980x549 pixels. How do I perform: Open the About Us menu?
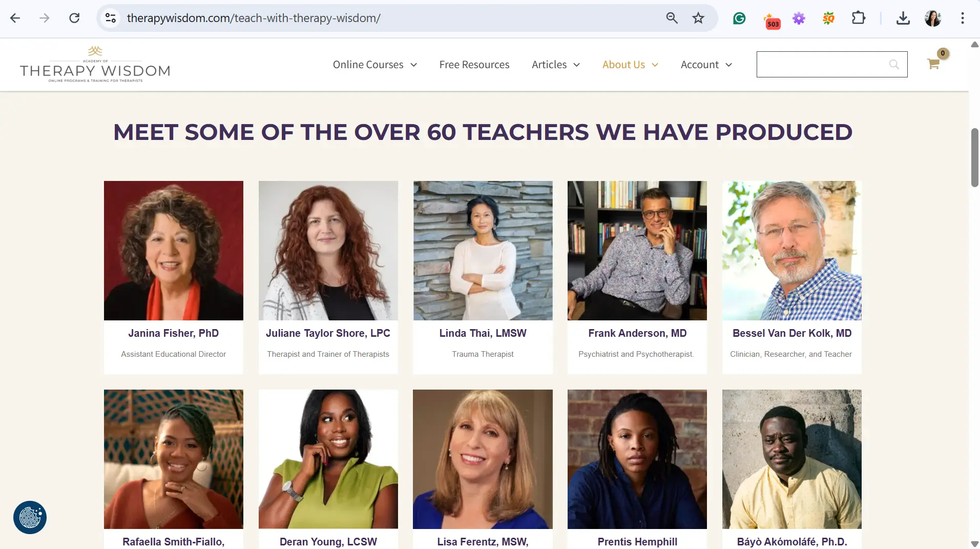(630, 65)
